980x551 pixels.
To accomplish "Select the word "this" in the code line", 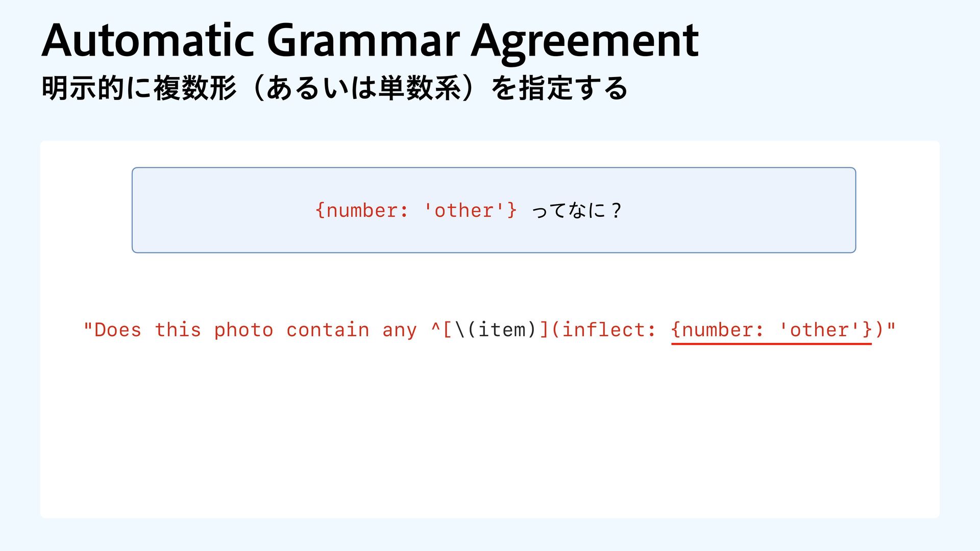I will pos(178,330).
